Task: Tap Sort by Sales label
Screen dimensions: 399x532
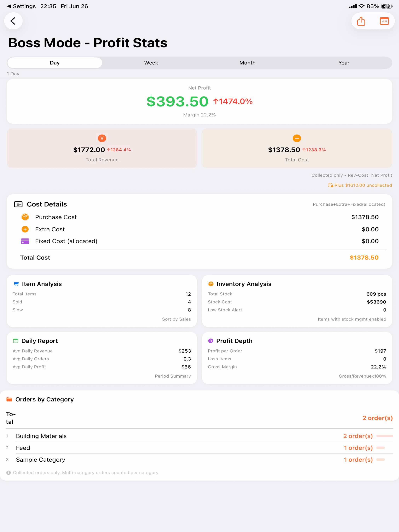Action: 176,319
